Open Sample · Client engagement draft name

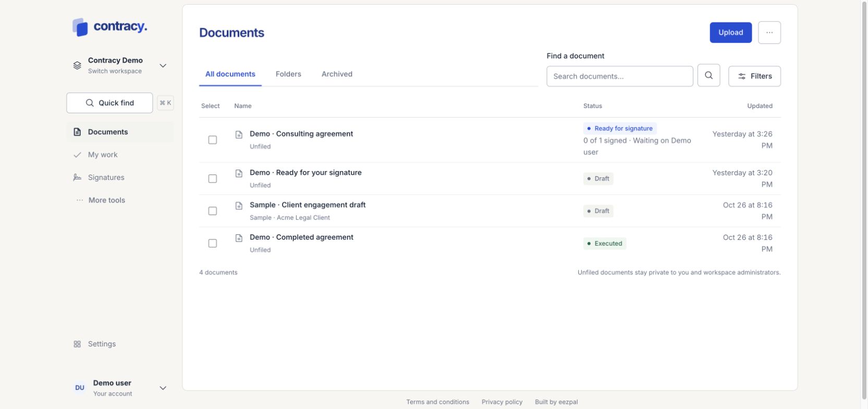tap(308, 205)
